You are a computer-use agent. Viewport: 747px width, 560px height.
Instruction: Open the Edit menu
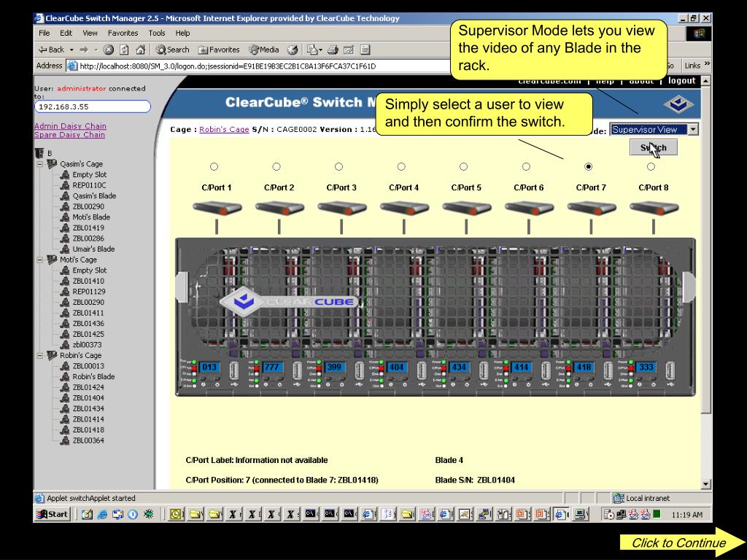point(66,33)
